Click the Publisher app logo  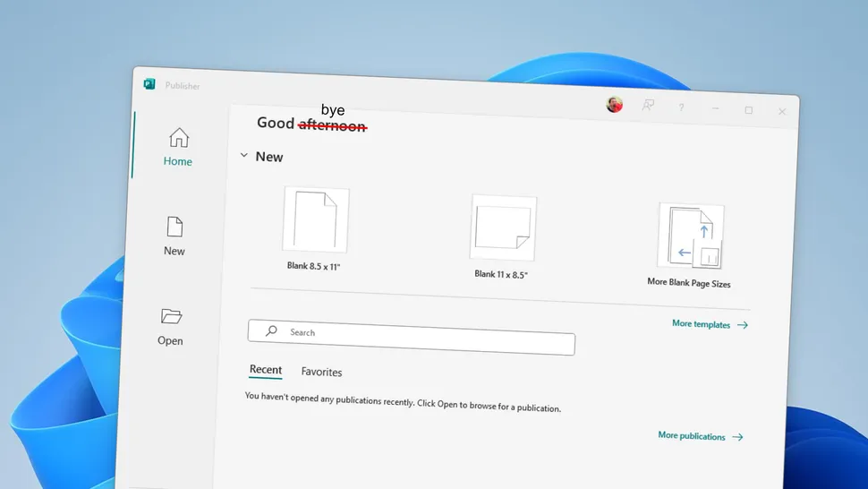[x=149, y=83]
